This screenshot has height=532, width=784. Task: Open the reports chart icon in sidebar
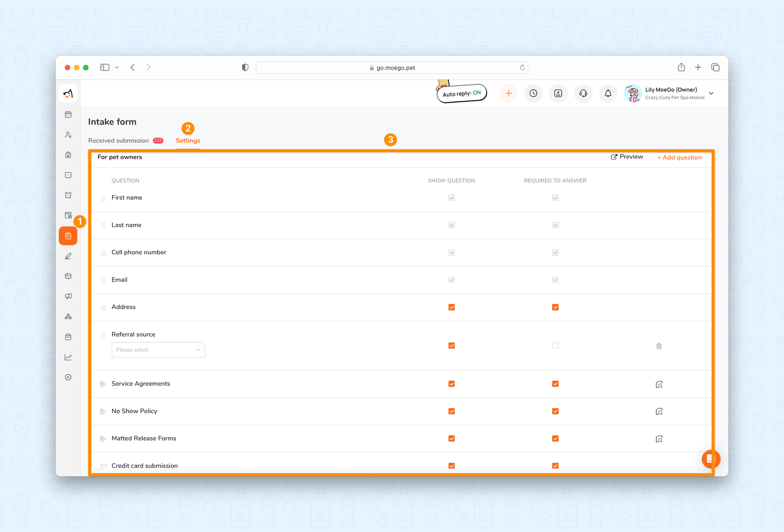pos(68,357)
